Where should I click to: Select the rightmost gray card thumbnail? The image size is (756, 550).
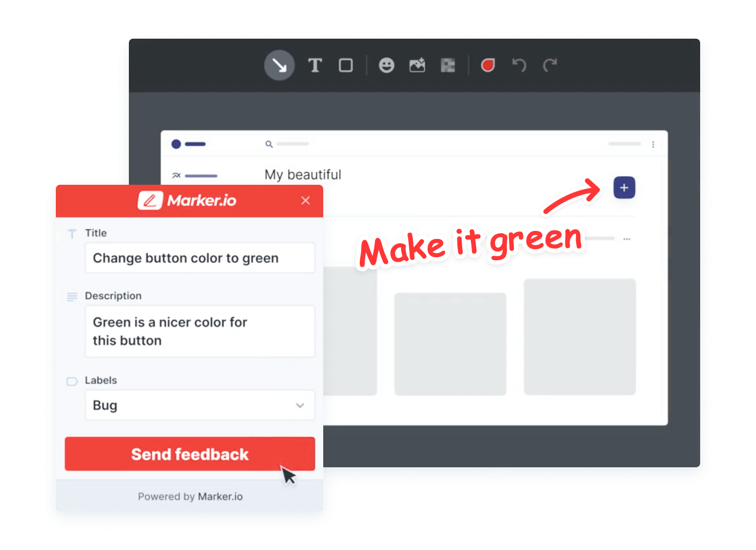pyautogui.click(x=580, y=337)
